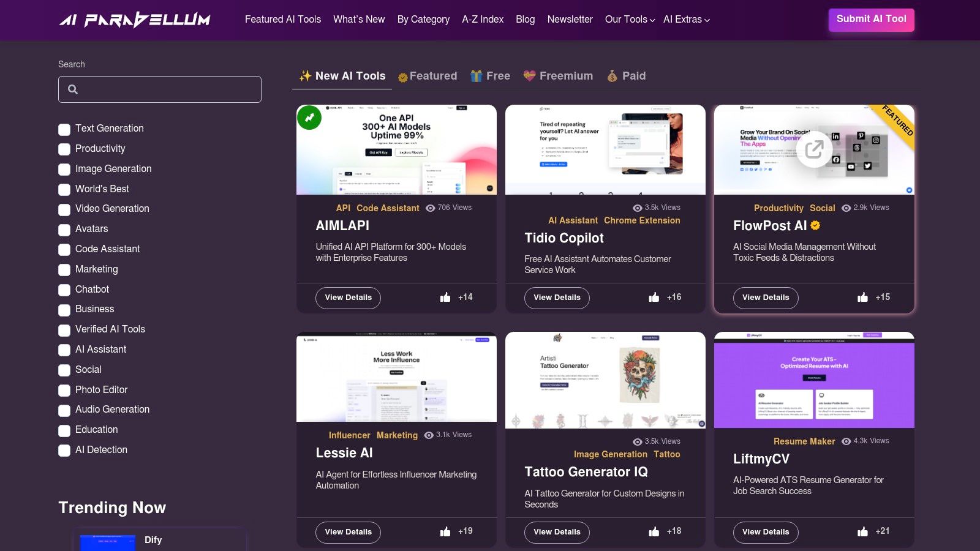This screenshot has width=980, height=551.
Task: Toggle the Text Generation checkbox
Action: (x=64, y=129)
